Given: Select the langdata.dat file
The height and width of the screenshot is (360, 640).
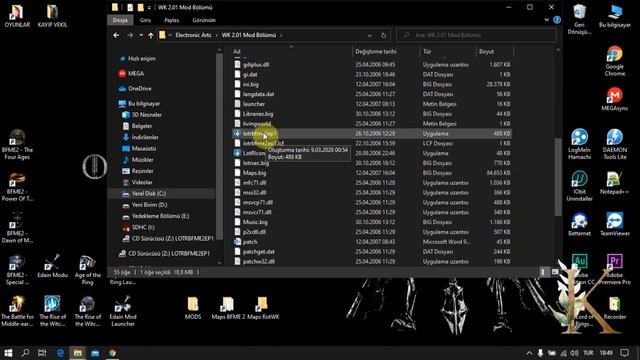Looking at the screenshot, I should tap(258, 94).
